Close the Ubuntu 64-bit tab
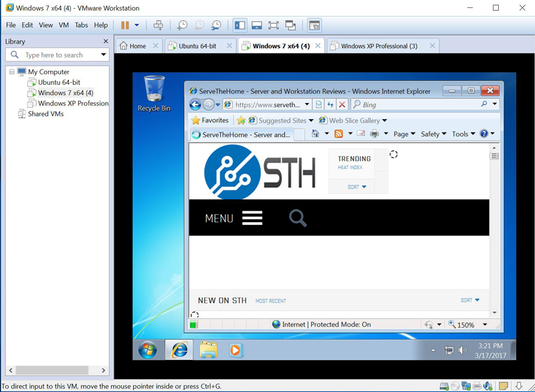The height and width of the screenshot is (392, 535). tap(229, 45)
